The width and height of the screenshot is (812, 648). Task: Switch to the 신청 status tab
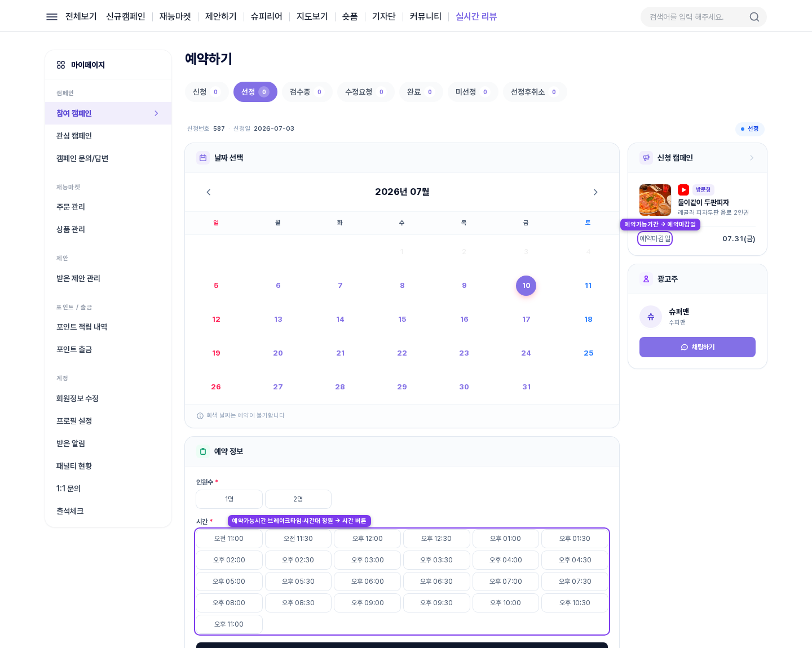pyautogui.click(x=207, y=92)
